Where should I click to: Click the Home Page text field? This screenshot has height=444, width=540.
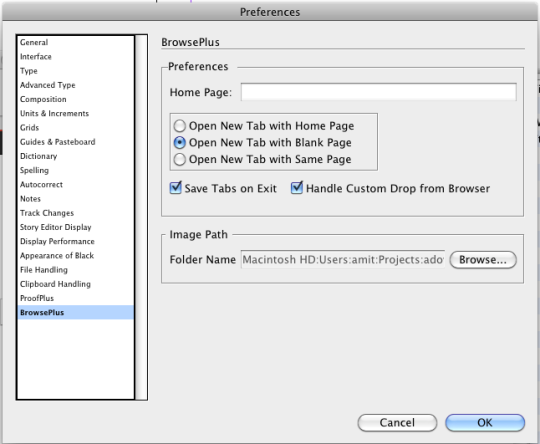[x=378, y=92]
